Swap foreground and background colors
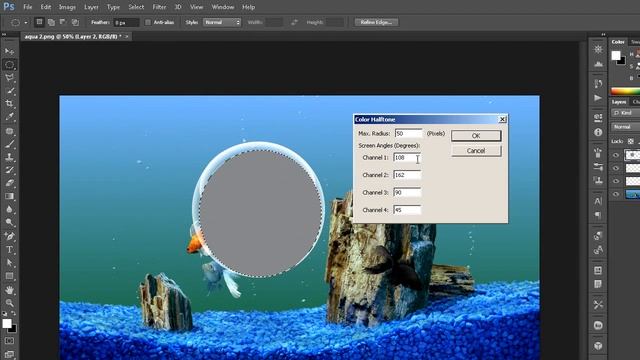 [x=13, y=313]
